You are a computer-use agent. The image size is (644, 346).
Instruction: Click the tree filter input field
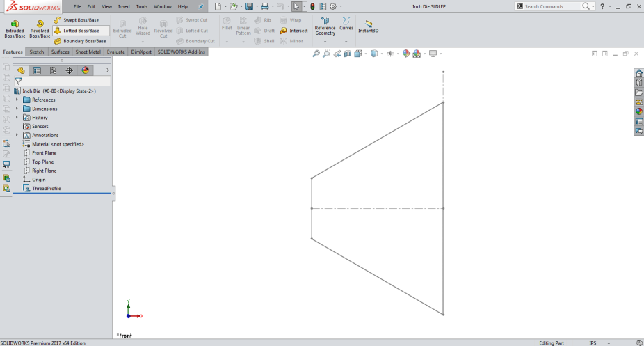pos(63,81)
